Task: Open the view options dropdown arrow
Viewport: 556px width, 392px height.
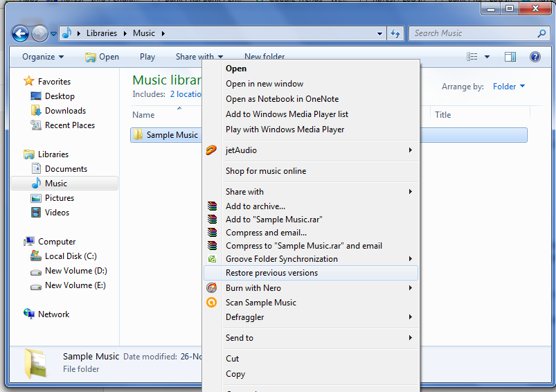Action: point(487,57)
